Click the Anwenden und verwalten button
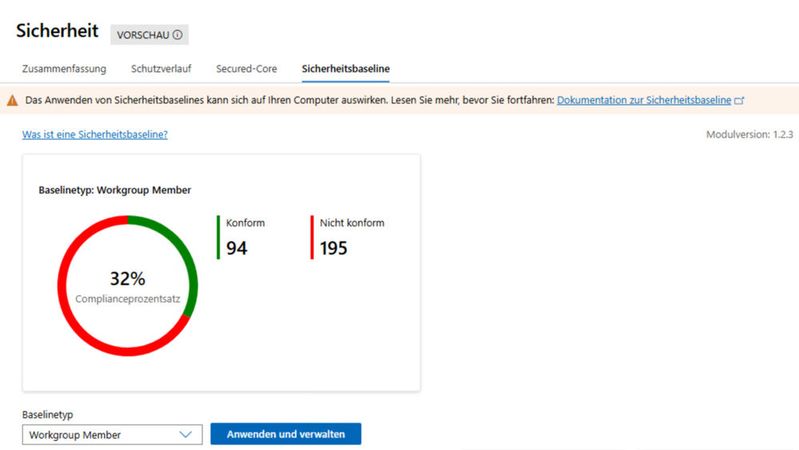The width and height of the screenshot is (799, 450). [x=286, y=434]
